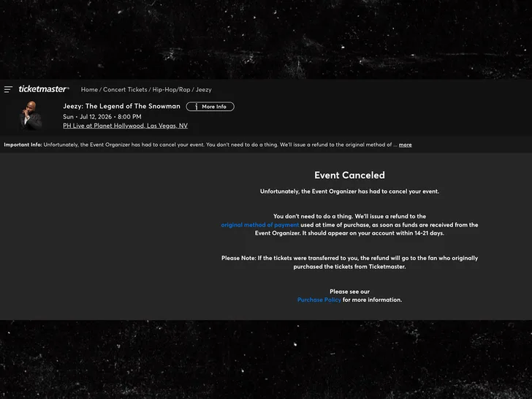Click the date 'Sun • Jul 12, 2026 • 8:00 PM'
Image resolution: width=532 pixels, height=399 pixels.
102,117
